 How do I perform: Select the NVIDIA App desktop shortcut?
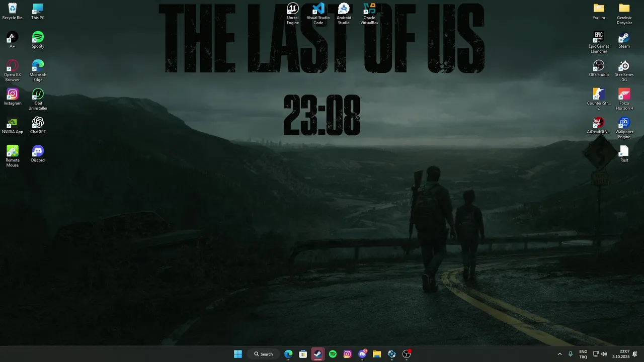pyautogui.click(x=13, y=126)
